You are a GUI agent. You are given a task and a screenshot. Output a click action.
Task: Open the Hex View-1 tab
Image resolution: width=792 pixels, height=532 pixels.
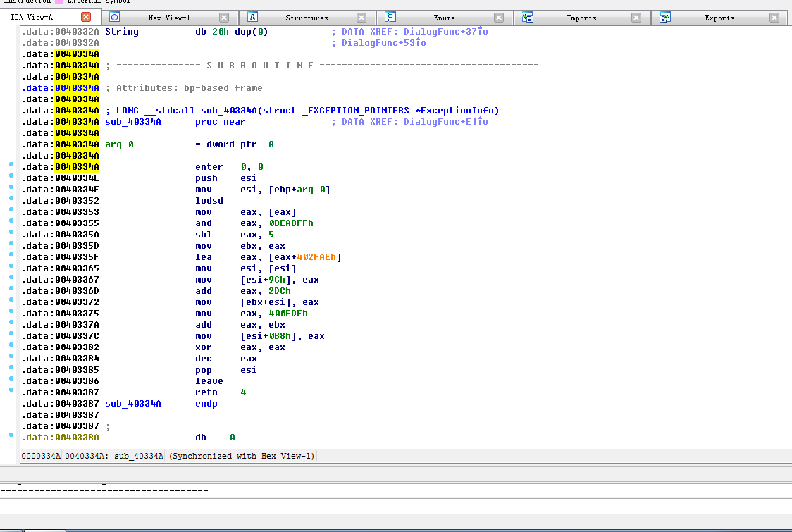click(x=169, y=18)
